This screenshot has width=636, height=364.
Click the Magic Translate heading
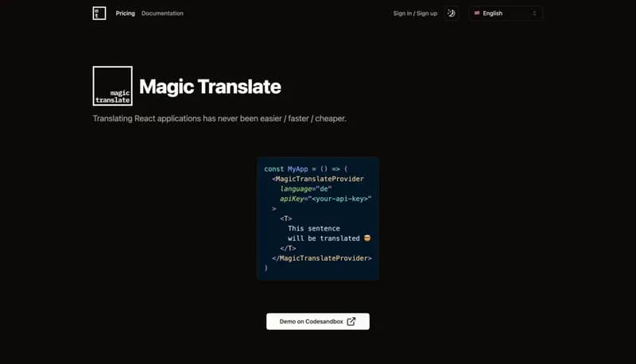point(210,87)
